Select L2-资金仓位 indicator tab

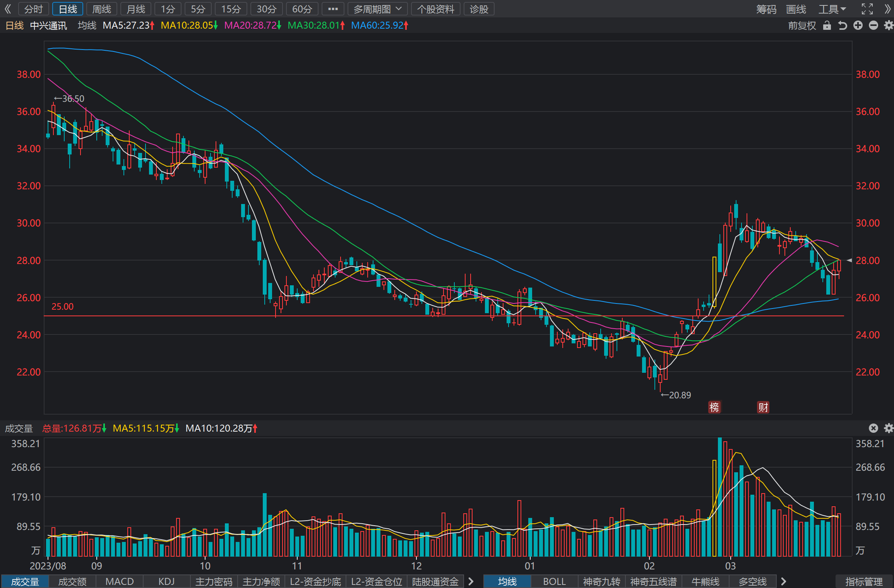click(377, 581)
